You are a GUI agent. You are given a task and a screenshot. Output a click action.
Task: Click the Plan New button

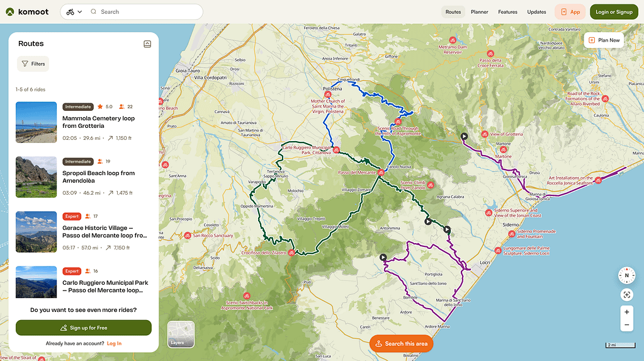point(604,40)
